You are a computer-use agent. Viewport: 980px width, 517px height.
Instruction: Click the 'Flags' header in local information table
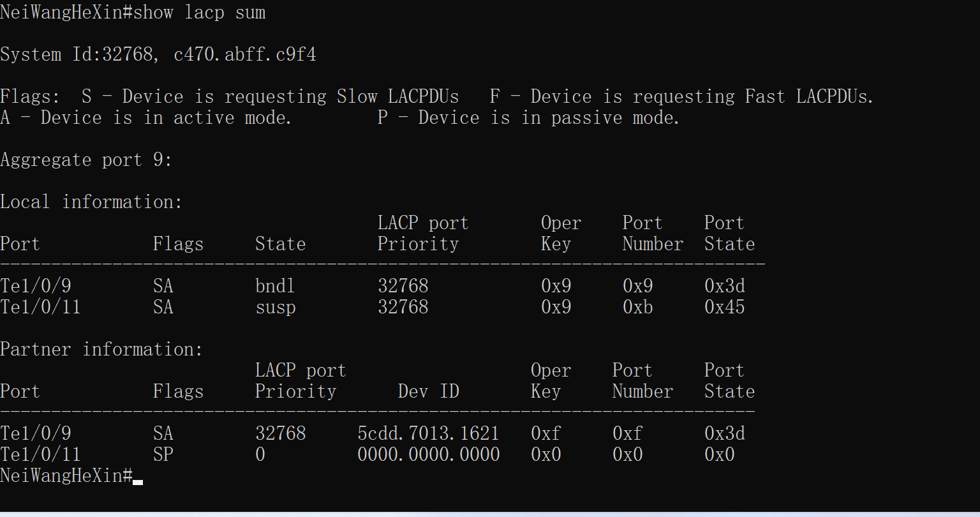tap(178, 244)
